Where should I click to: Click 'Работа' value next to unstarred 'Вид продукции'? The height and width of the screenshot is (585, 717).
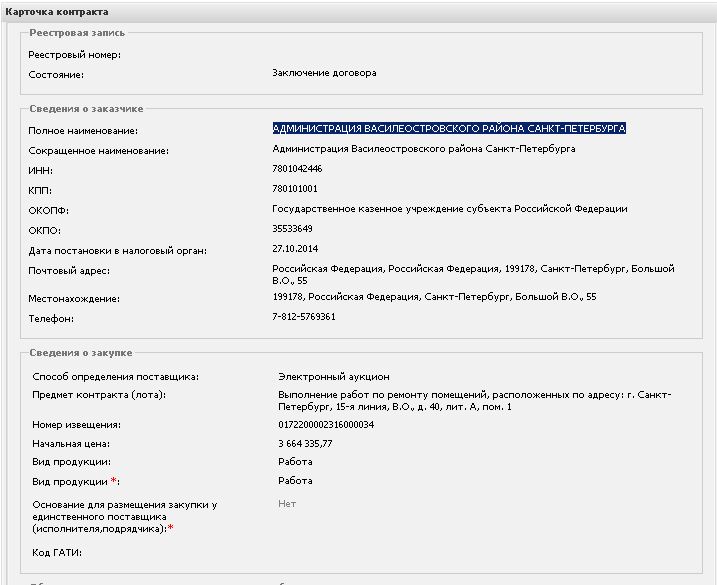click(x=295, y=462)
